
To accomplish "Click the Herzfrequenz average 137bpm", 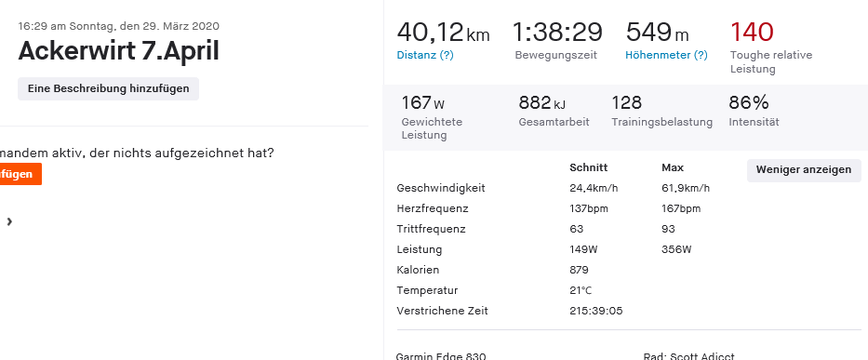I will 589,208.
